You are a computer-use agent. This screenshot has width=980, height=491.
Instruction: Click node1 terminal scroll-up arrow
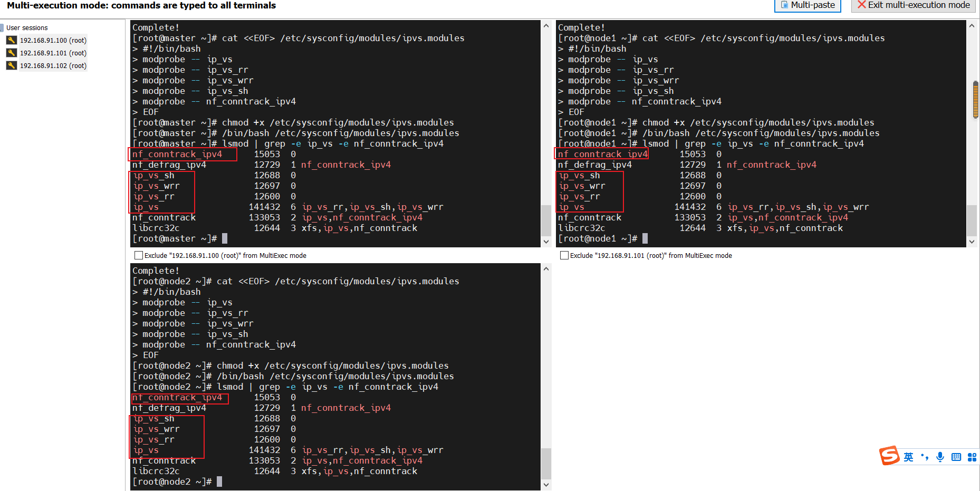tap(972, 26)
